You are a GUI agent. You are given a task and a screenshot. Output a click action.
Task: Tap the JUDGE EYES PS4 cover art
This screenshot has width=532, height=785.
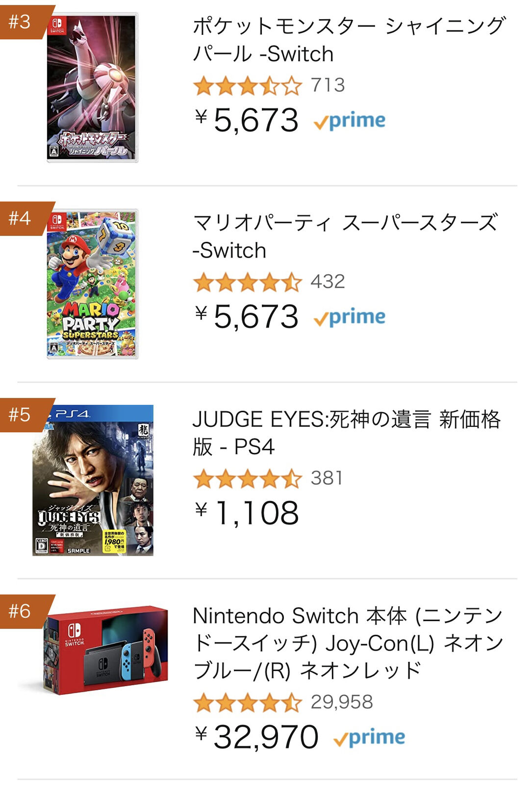(93, 481)
